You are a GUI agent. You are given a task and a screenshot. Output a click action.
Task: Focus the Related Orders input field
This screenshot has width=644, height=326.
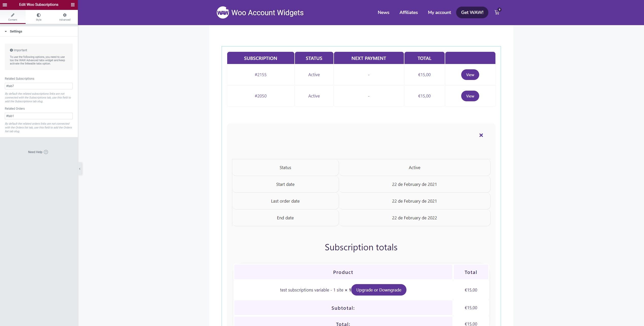39,116
